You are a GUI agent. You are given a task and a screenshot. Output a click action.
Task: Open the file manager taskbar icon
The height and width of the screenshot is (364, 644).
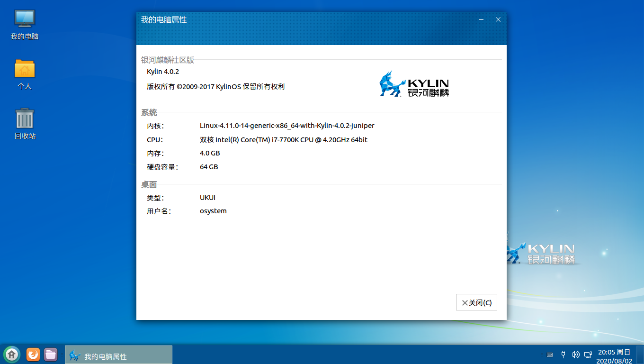[x=51, y=354]
